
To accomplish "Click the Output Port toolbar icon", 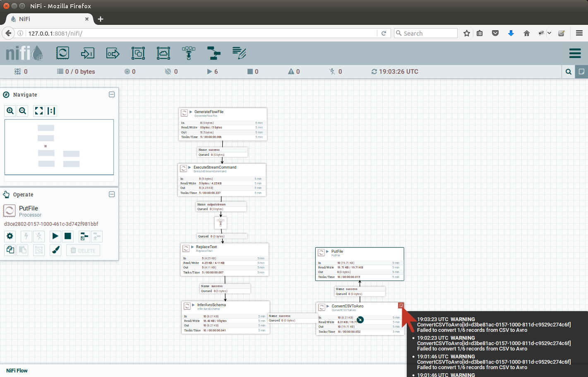I will tap(113, 53).
